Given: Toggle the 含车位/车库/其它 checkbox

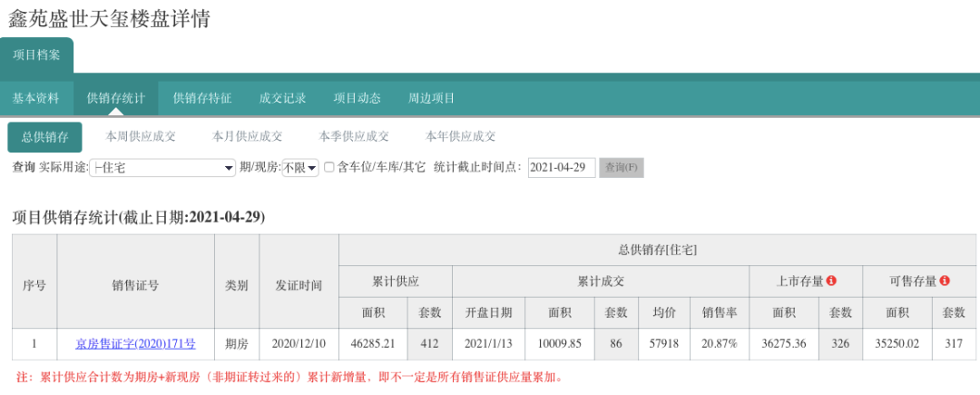Looking at the screenshot, I should [328, 167].
